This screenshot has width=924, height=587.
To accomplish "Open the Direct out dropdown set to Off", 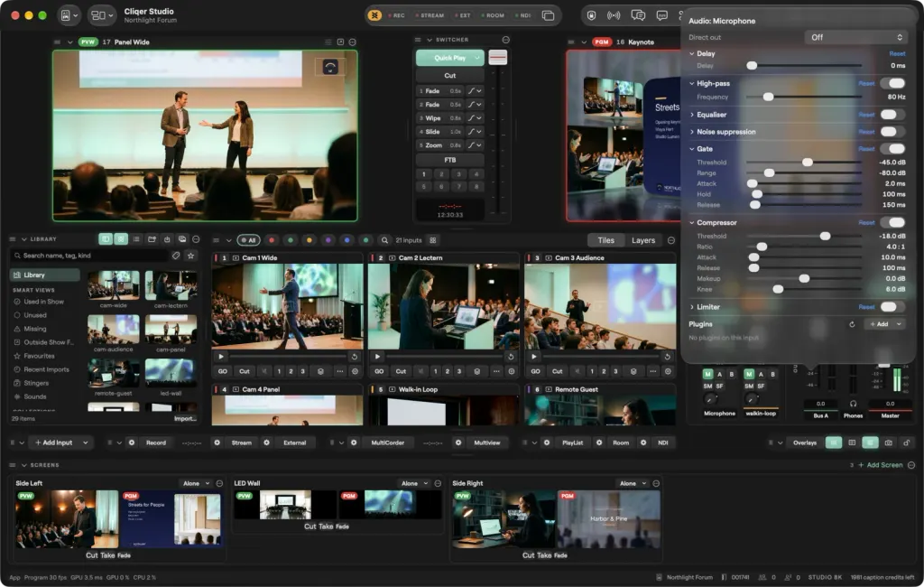I will 855,37.
